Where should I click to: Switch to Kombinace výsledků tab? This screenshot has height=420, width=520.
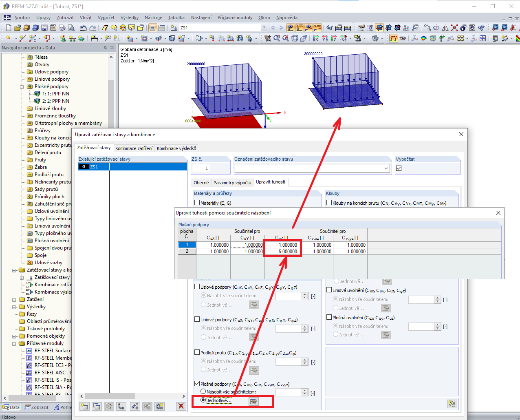176,148
